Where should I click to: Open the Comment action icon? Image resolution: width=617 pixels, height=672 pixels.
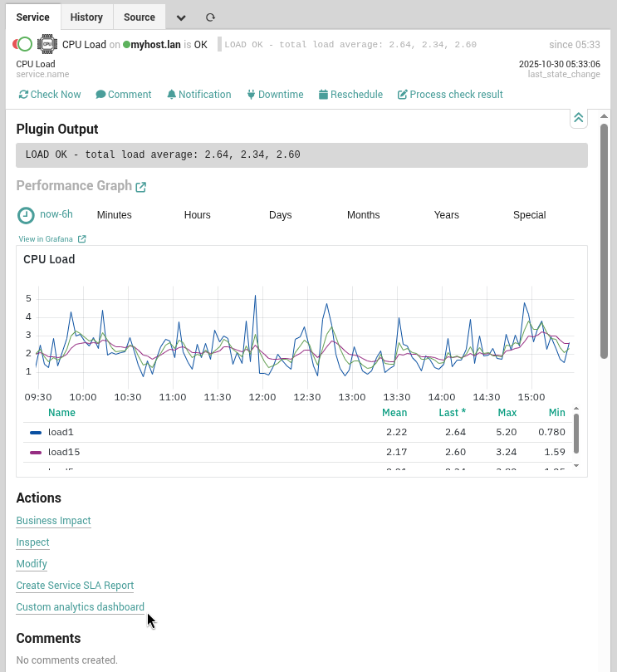click(x=98, y=94)
